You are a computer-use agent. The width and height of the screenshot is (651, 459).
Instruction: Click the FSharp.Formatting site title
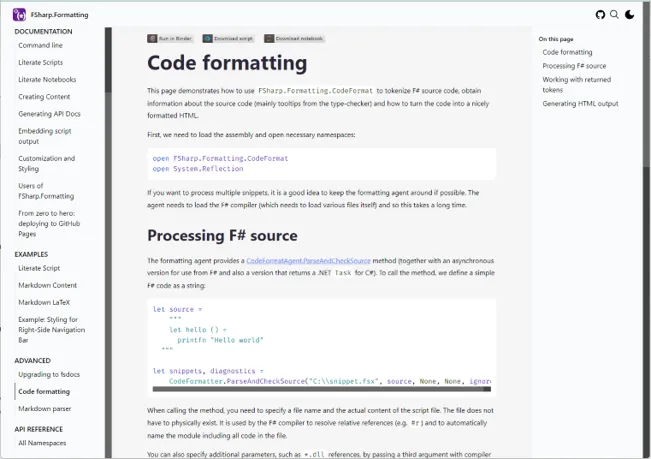(x=59, y=15)
